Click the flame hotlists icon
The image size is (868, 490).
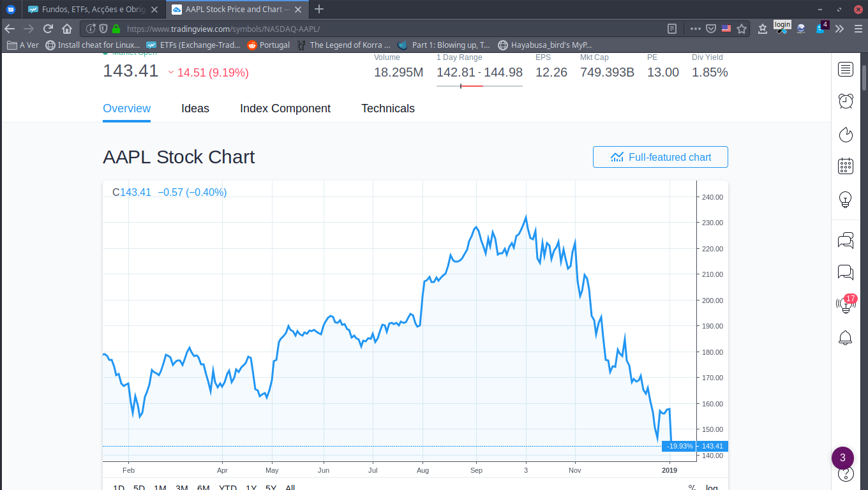tap(846, 134)
